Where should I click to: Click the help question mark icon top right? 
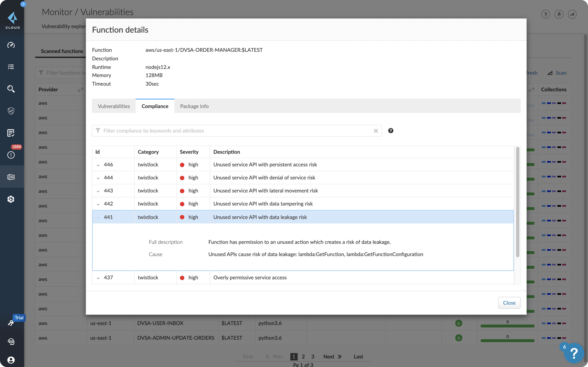(546, 15)
